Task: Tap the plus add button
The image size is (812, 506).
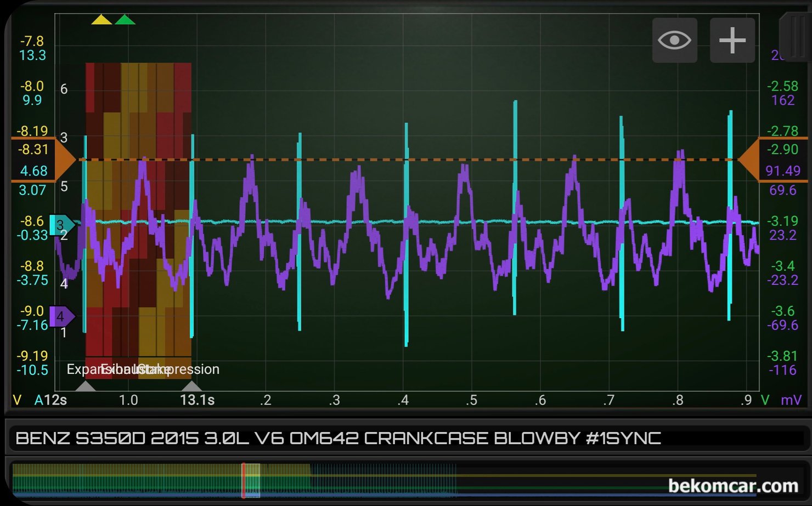Action: [732, 40]
